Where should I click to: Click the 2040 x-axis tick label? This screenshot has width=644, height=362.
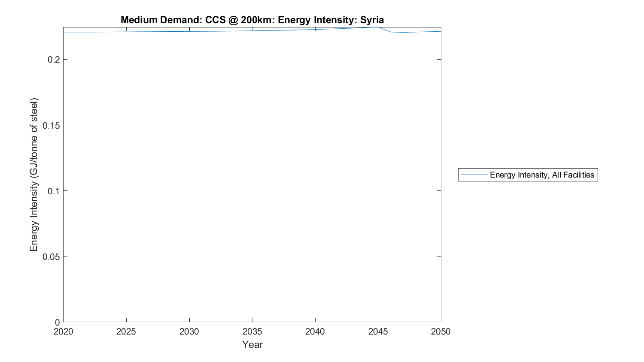(x=315, y=332)
